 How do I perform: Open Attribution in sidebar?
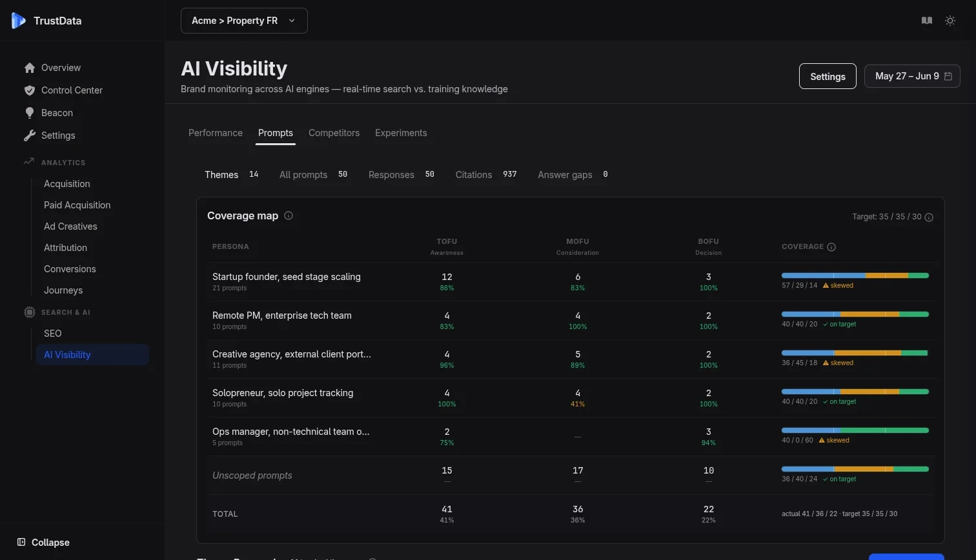tap(65, 248)
